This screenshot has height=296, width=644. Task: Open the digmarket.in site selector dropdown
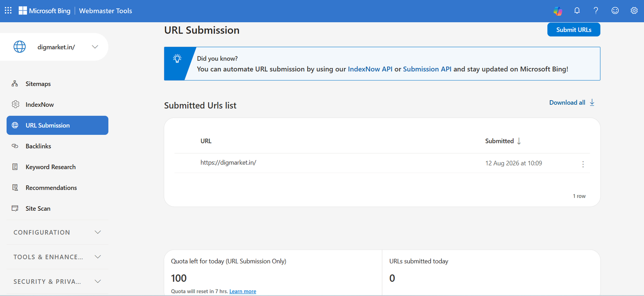pos(95,47)
